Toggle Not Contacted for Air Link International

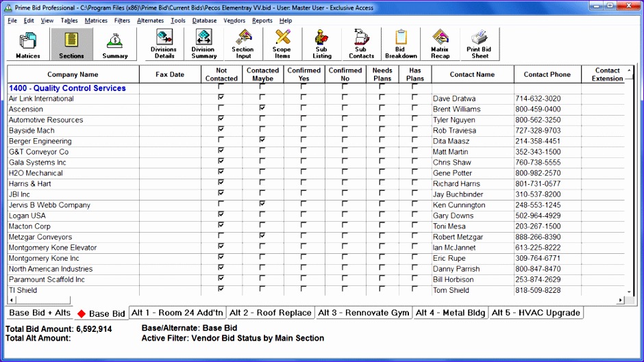(221, 99)
